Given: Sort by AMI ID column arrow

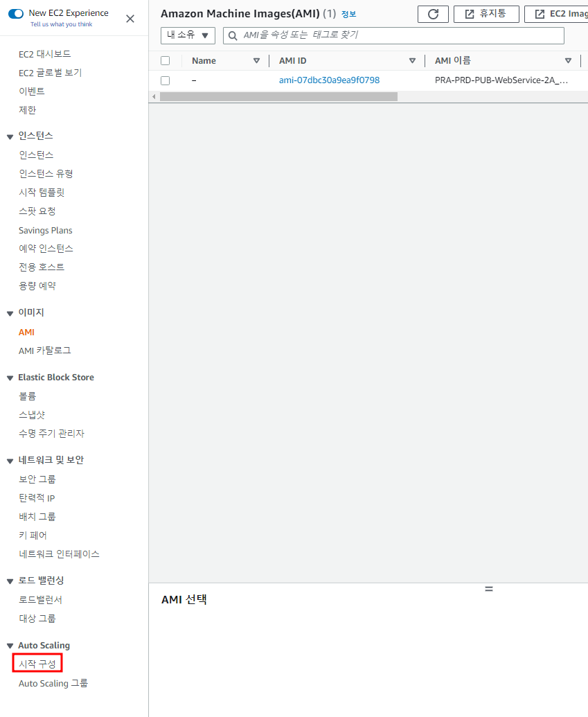Looking at the screenshot, I should tap(412, 61).
